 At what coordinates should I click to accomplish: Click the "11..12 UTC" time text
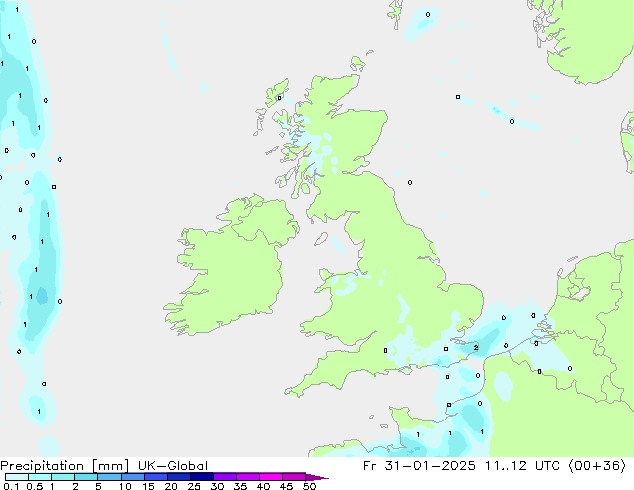[x=522, y=466]
